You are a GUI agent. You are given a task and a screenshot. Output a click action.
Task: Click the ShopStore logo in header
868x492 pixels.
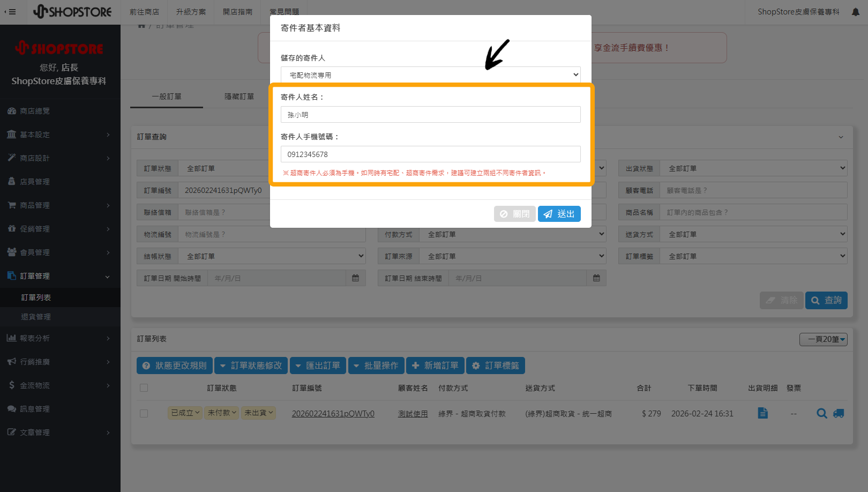click(x=72, y=12)
